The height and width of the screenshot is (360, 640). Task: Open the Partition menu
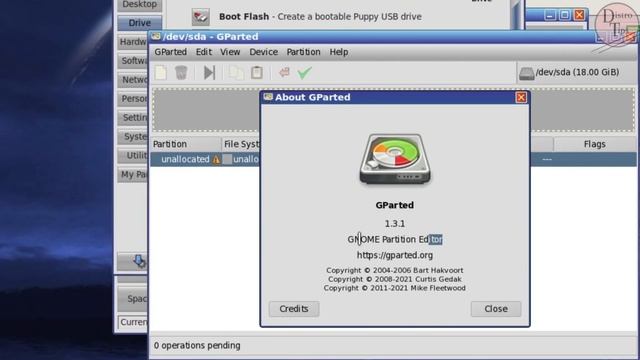point(303,52)
